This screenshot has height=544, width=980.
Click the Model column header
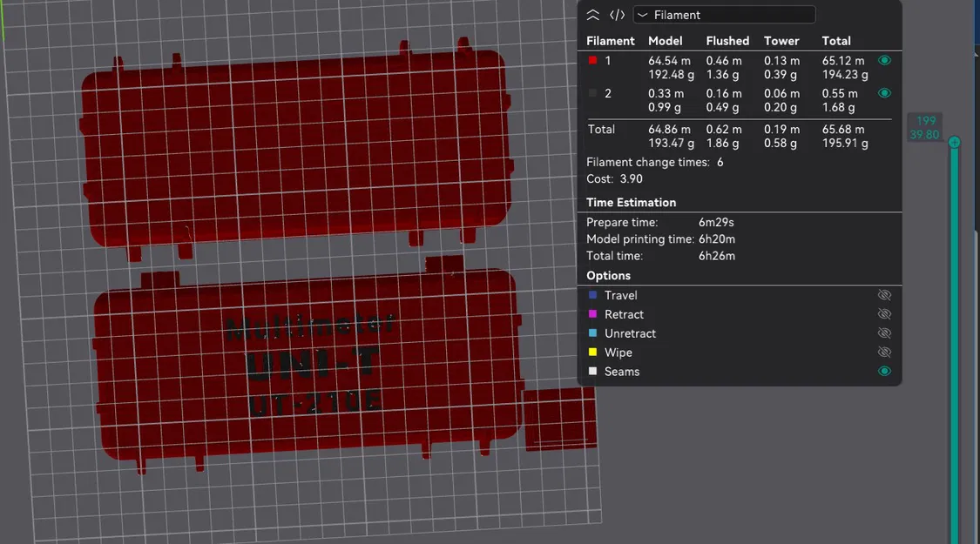(x=665, y=41)
